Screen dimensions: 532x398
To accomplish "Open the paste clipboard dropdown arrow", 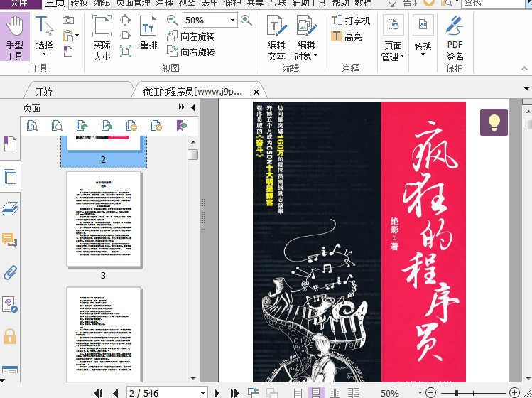I will 77,36.
